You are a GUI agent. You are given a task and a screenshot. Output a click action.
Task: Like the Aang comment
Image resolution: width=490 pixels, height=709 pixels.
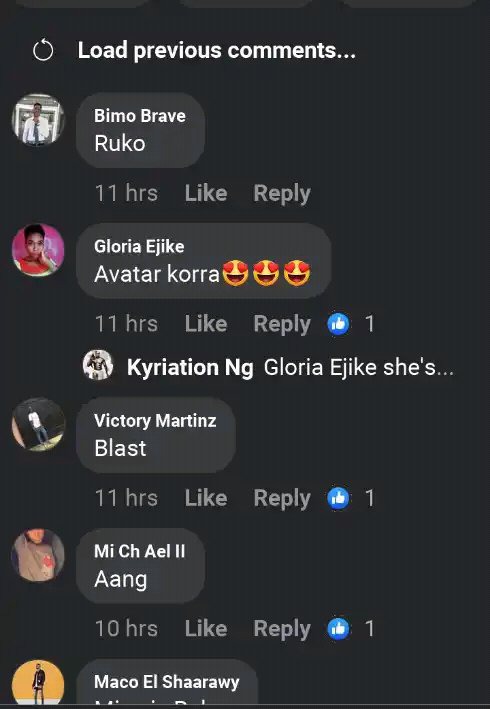coord(206,629)
